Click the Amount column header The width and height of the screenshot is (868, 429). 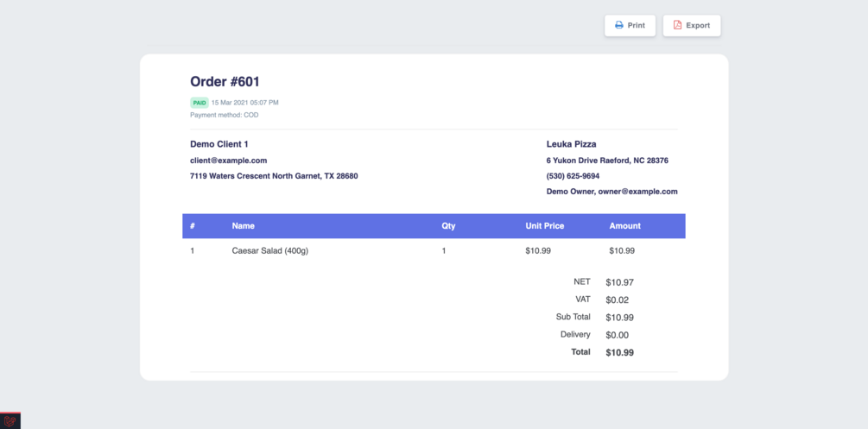point(625,226)
